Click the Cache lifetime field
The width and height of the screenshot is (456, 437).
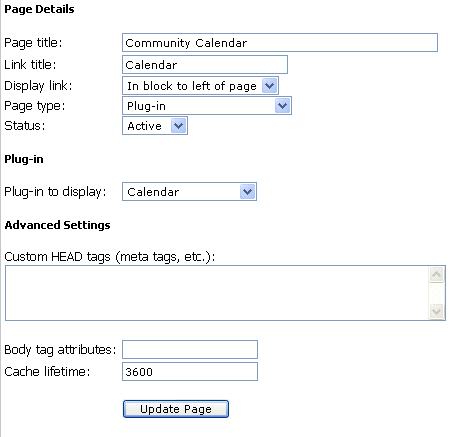[x=190, y=371]
